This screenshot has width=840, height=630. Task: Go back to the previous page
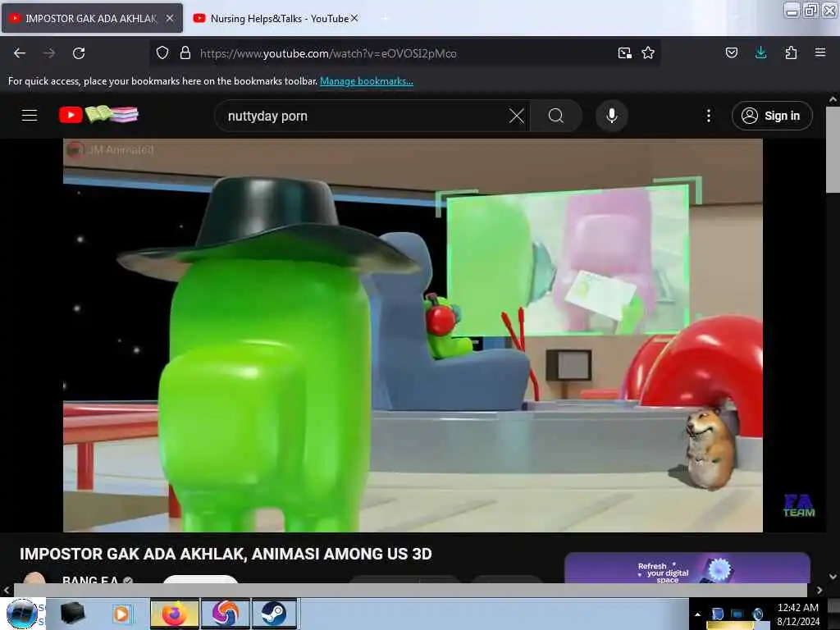coord(20,53)
